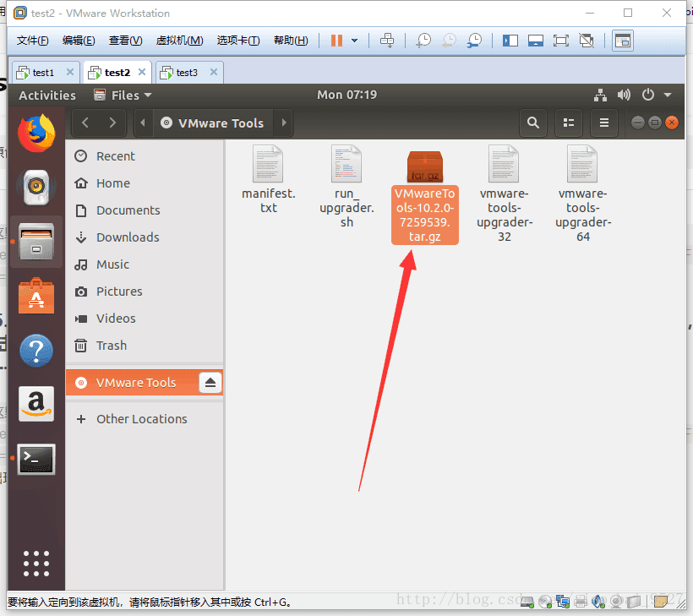Select the vmware-tools-upgrader-32 file
Viewport: 693px width, 616px height.
[505, 194]
